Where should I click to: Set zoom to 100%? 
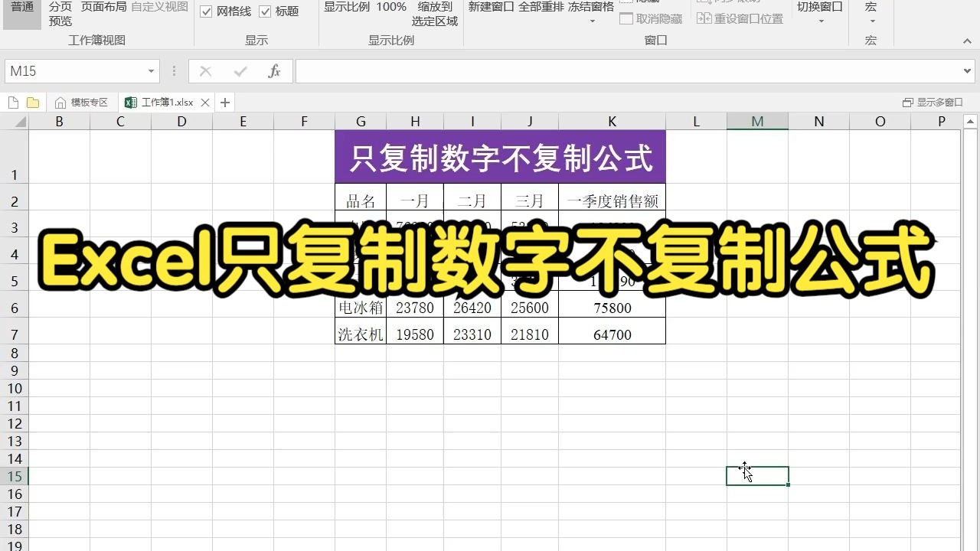click(392, 7)
